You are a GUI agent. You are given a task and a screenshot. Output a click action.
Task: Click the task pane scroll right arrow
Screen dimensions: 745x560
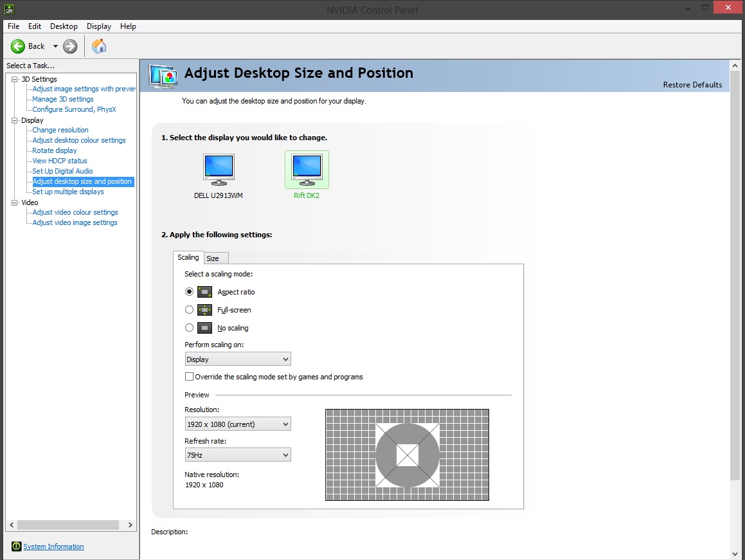130,525
